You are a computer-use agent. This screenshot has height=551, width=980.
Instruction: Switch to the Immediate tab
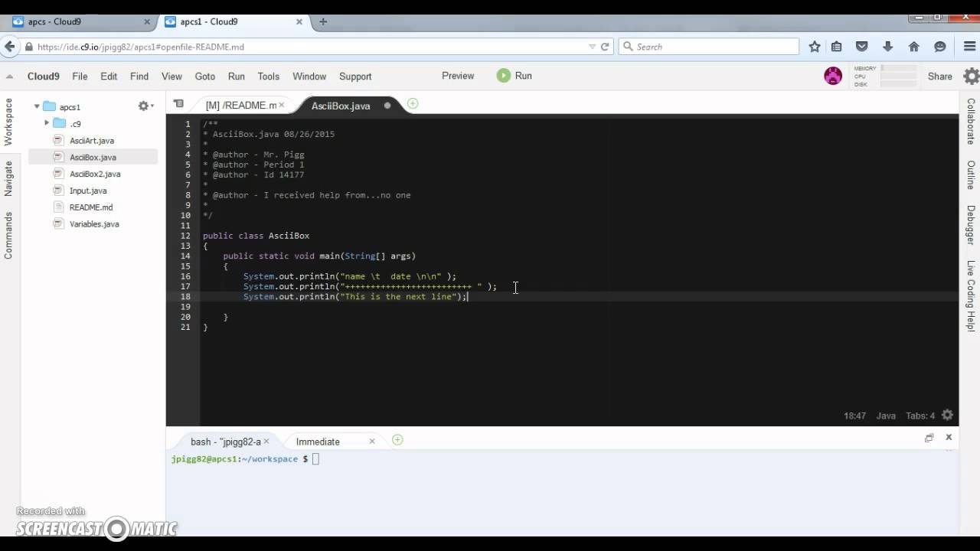coord(318,442)
